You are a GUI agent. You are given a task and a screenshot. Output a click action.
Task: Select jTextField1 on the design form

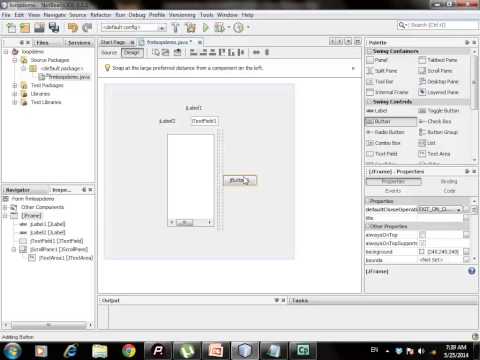[x=204, y=121]
